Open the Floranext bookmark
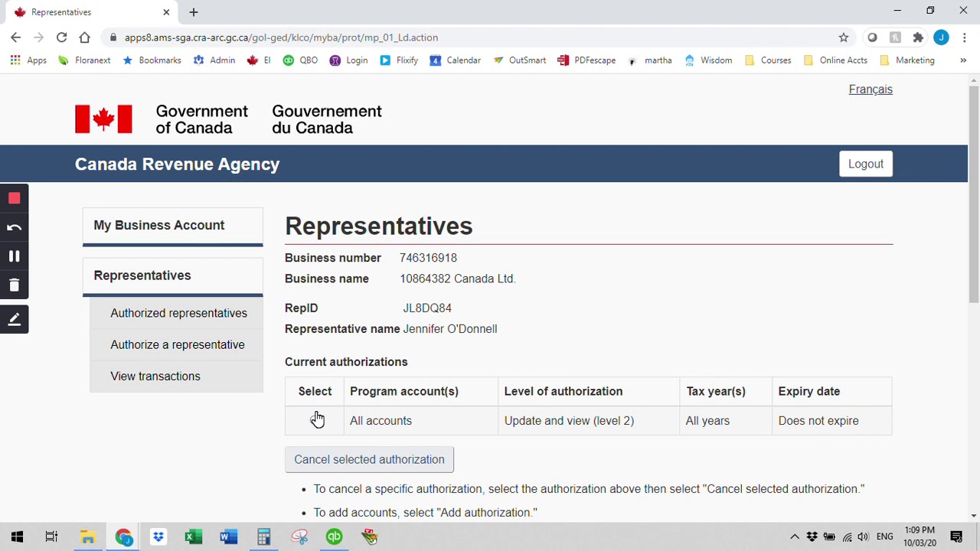This screenshot has width=980, height=551. 84,60
